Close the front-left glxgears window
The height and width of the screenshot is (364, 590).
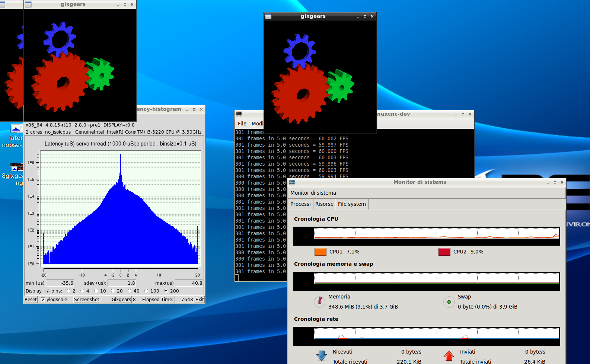click(x=132, y=4)
